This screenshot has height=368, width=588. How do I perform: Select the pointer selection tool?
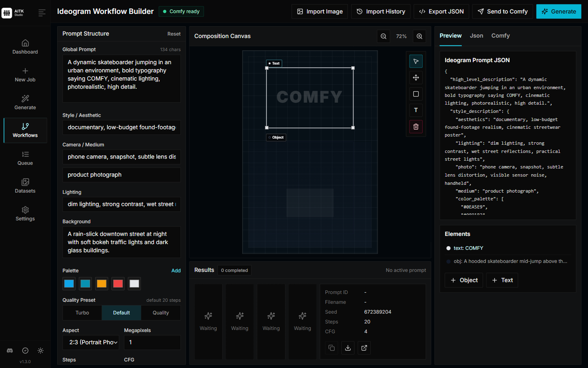click(x=416, y=61)
